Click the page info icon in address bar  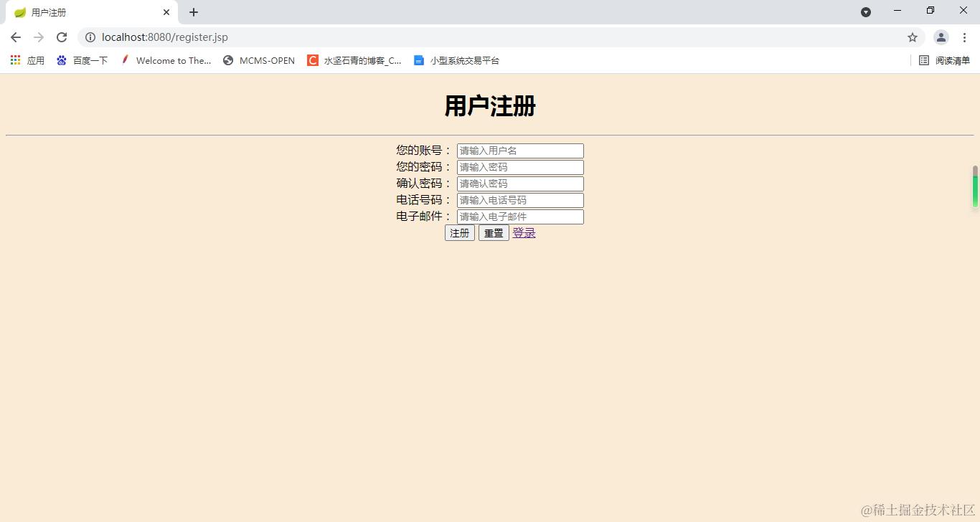click(x=90, y=37)
